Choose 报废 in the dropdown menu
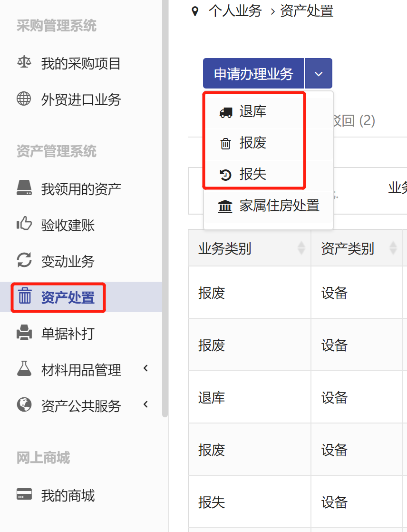The width and height of the screenshot is (407, 532). 252,143
